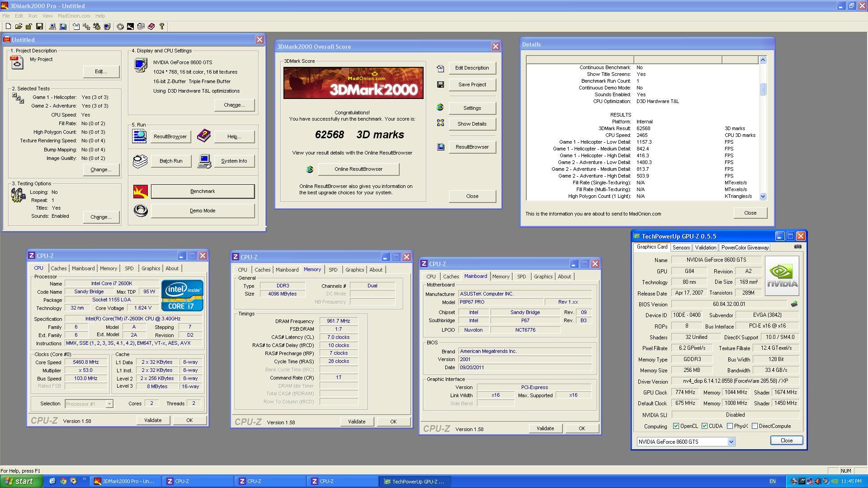Click the 3DMark2000 Pro taskbar button

click(125, 482)
